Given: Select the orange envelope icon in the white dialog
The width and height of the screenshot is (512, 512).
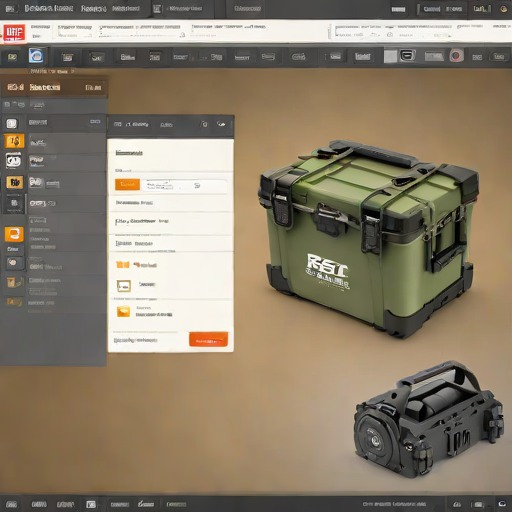Looking at the screenshot, I should tap(123, 311).
